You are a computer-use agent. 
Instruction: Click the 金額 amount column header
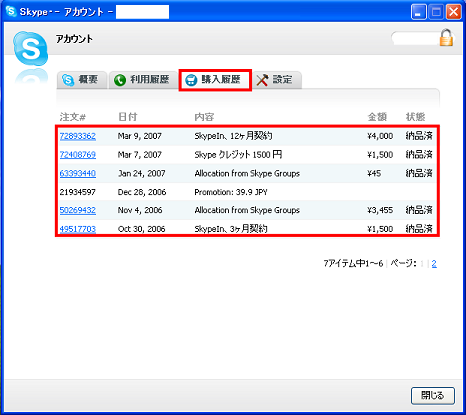coord(377,117)
